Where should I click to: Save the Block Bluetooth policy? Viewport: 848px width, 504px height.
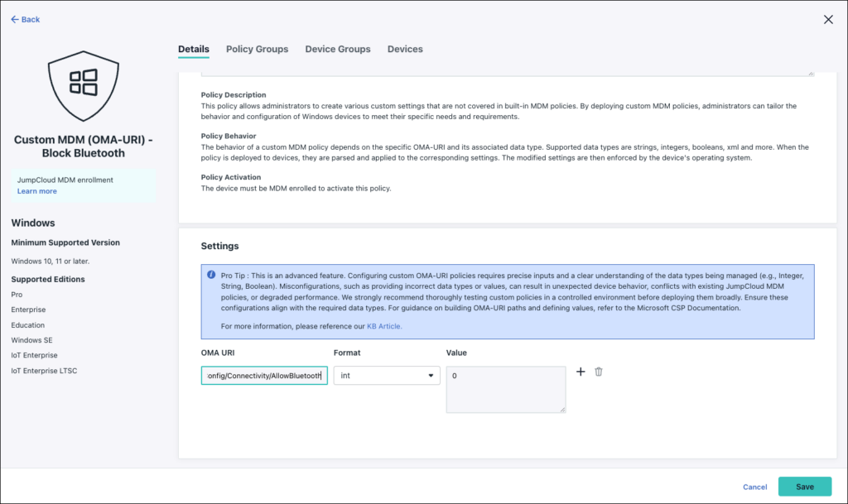[x=804, y=487]
